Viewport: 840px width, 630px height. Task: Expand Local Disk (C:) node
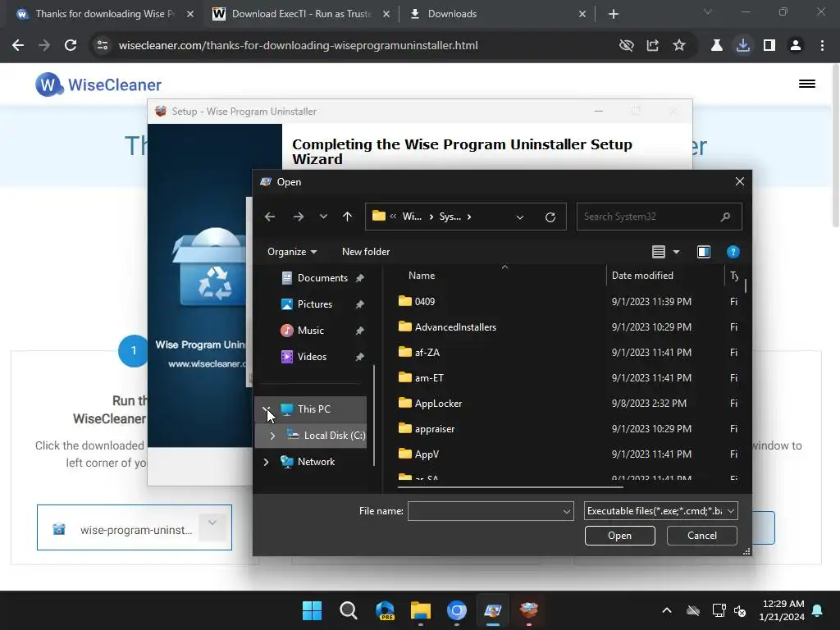tap(272, 436)
